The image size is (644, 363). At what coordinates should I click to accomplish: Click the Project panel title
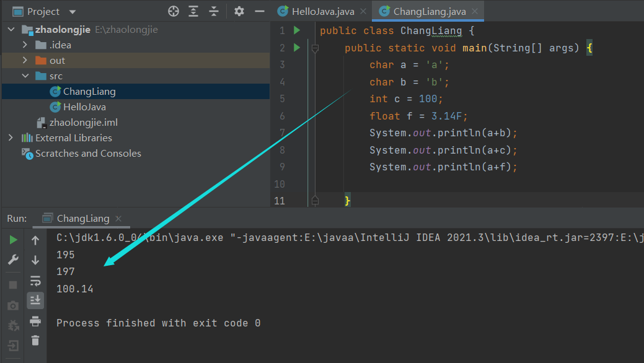click(x=43, y=12)
